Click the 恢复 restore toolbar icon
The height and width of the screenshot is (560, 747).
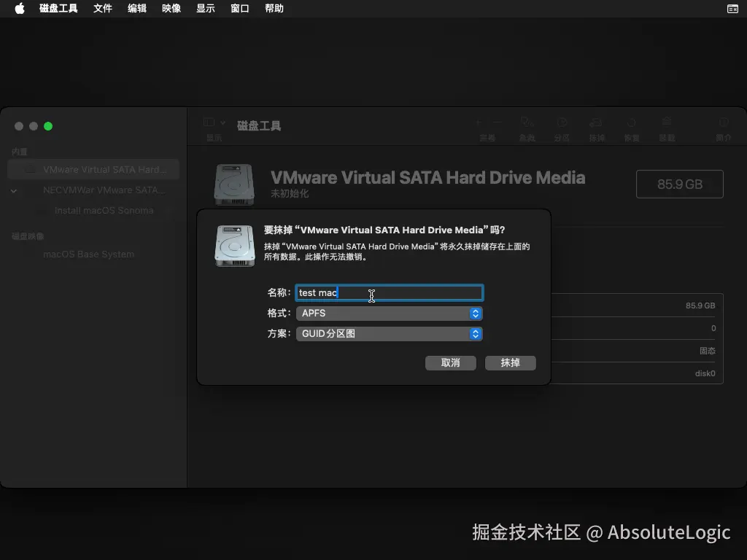tap(631, 122)
